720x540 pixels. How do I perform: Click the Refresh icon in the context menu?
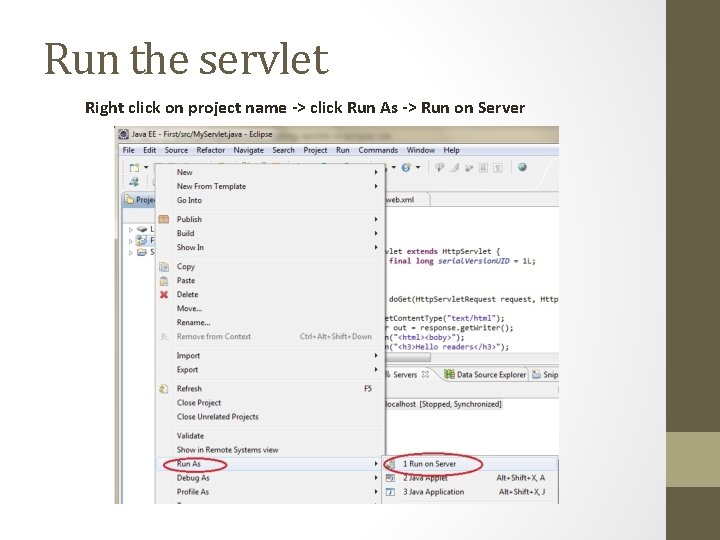point(164,389)
